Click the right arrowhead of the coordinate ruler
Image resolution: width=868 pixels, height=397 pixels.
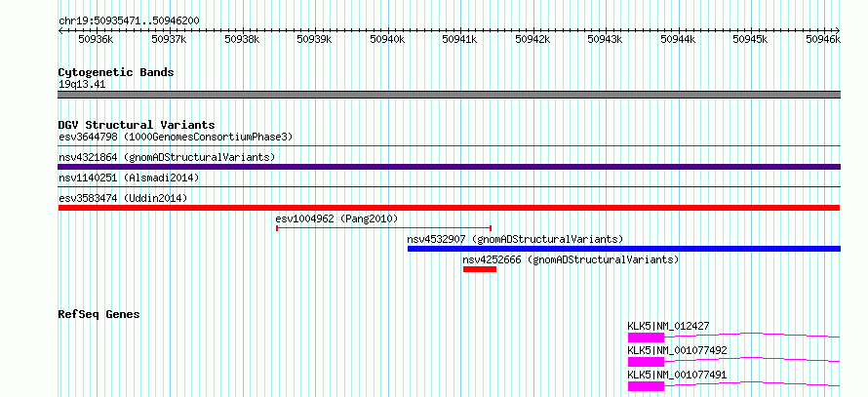click(x=838, y=30)
